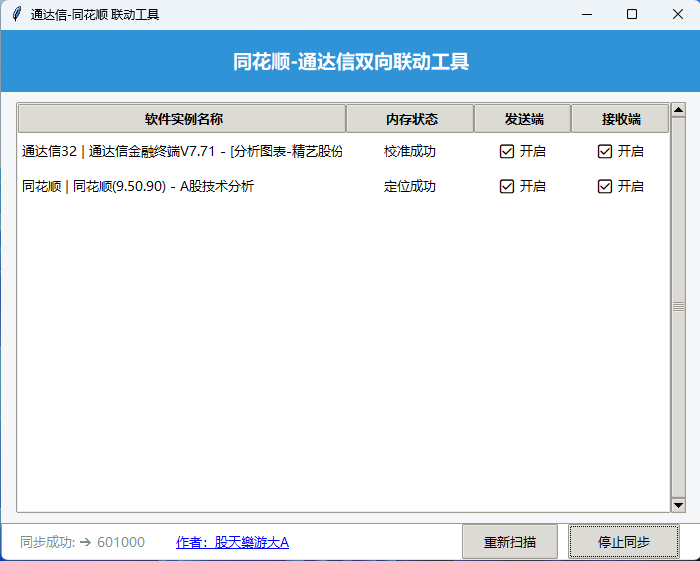Click the 同步成功 601000 status text
This screenshot has height=561, width=700.
point(83,542)
